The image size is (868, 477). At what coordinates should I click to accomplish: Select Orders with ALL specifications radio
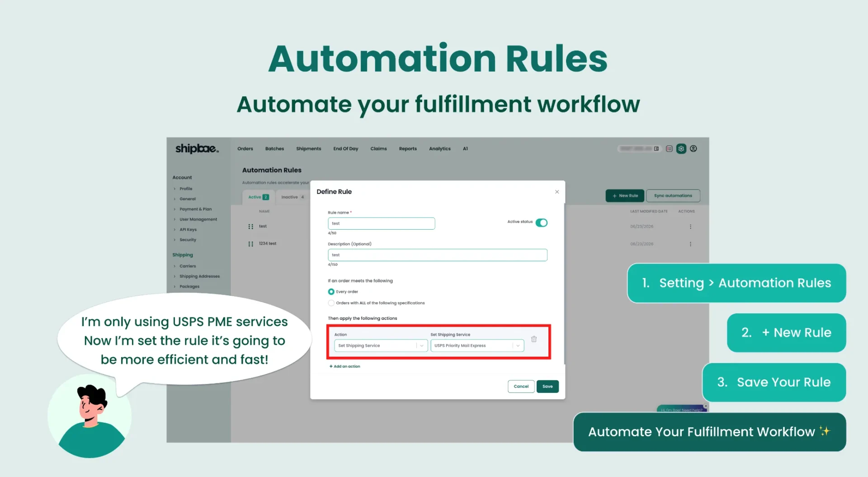(x=331, y=303)
